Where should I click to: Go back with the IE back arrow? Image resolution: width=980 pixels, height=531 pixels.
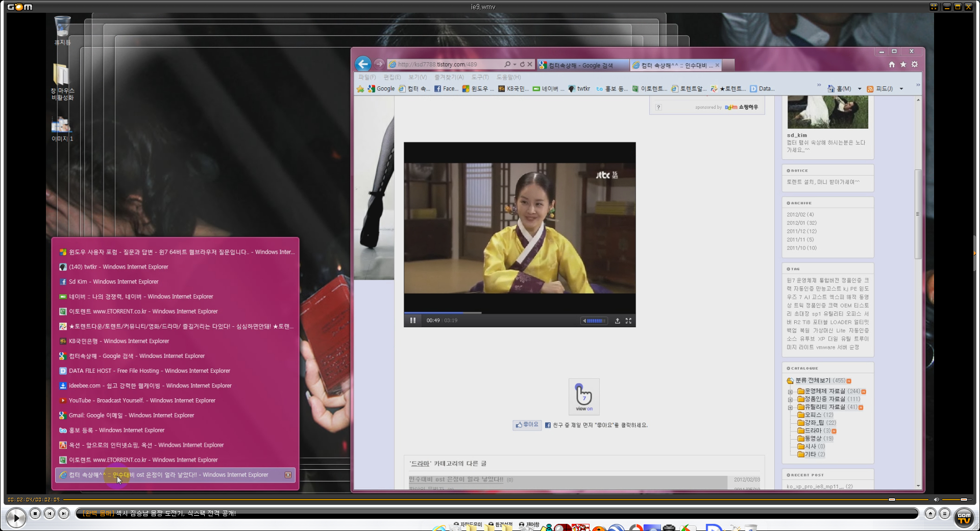coord(363,64)
